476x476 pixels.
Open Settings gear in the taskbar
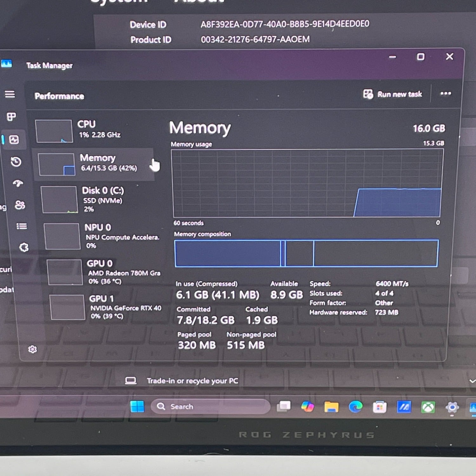(452, 407)
